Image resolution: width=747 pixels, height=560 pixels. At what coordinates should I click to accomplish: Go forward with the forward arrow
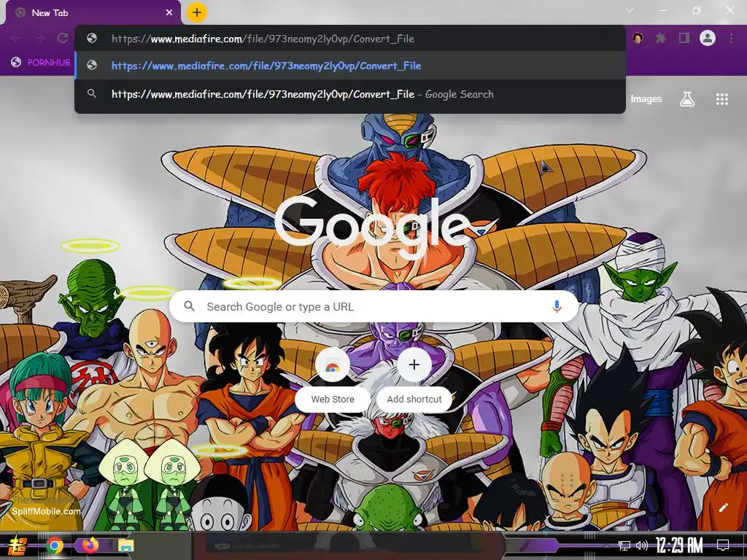pos(39,38)
